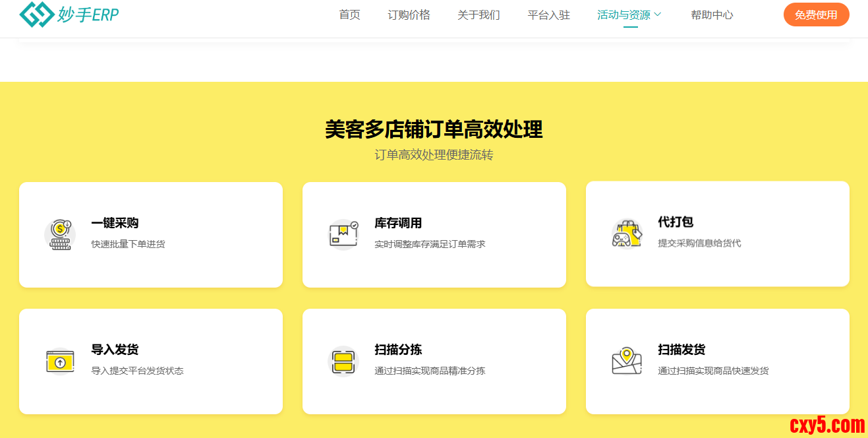This screenshot has height=438, width=868.
Task: Select the 扫描发货 card title
Action: [x=681, y=350]
